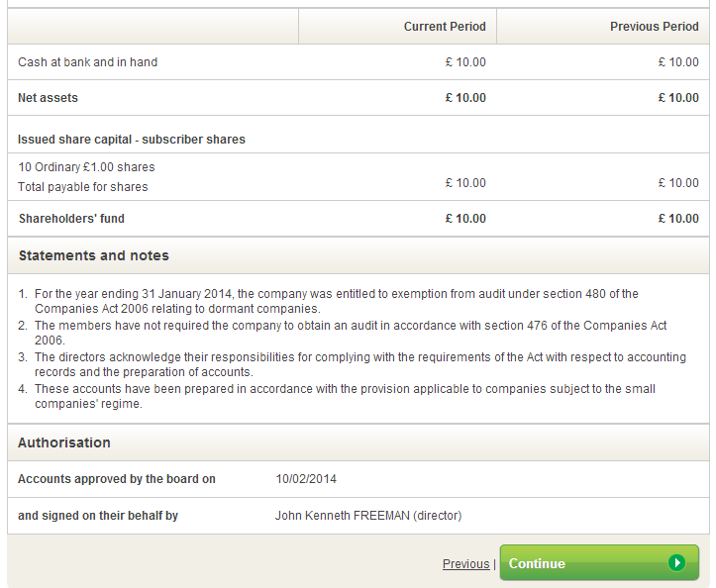Viewport: 716px width, 588px height.
Task: Select the Current Period column header
Action: click(x=445, y=27)
